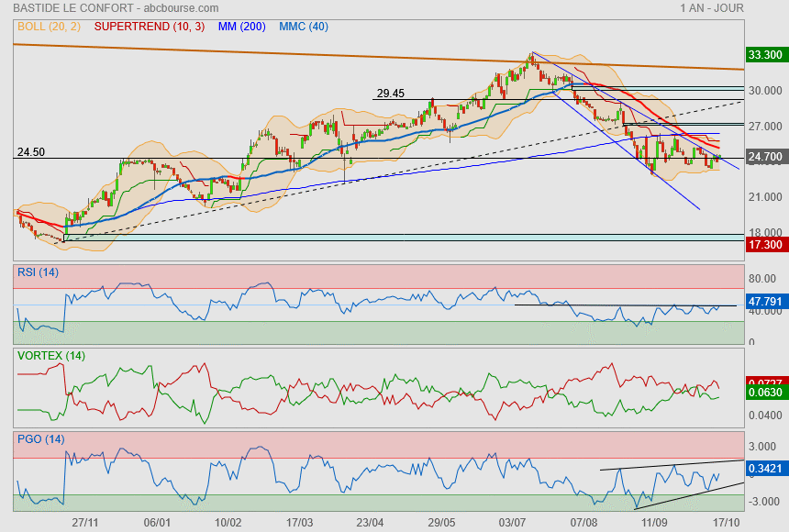Select the 24.50 support level label
The width and height of the screenshot is (789, 532).
point(31,151)
